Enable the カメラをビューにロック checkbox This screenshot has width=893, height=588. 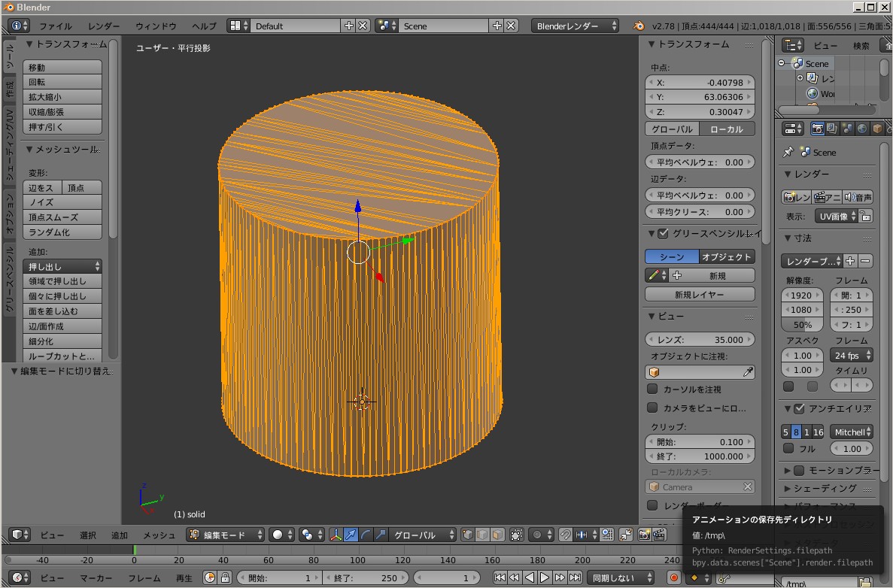click(652, 408)
